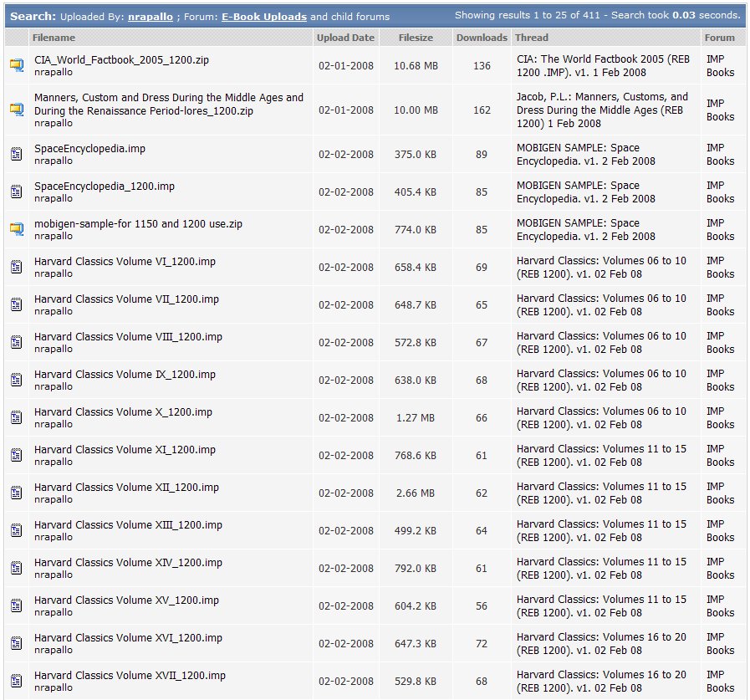
Task: Click uploader nrapallo under CIA_World_Factbook file
Action: point(53,72)
